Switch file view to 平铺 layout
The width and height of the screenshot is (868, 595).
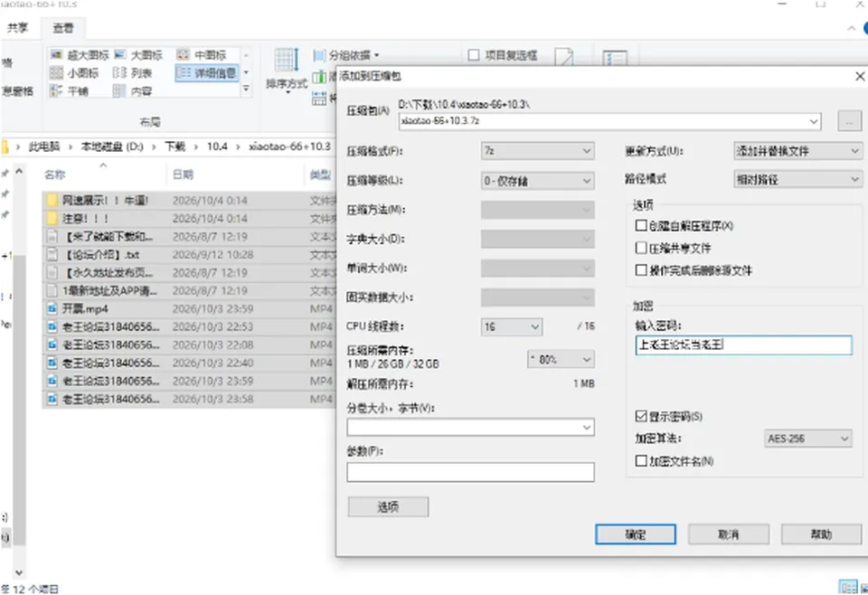coord(70,90)
